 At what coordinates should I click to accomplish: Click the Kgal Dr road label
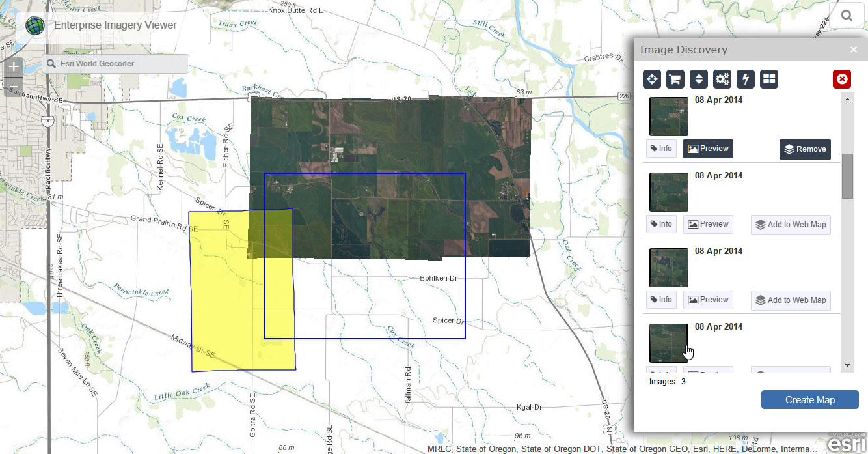tap(529, 407)
